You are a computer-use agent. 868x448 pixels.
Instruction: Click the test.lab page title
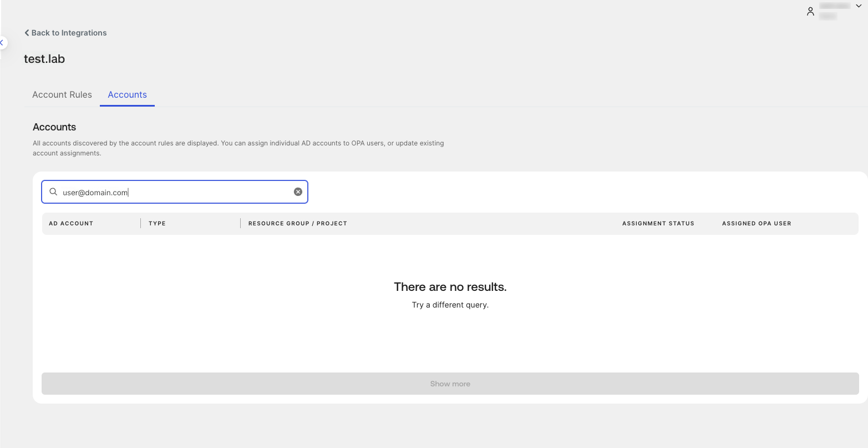pyautogui.click(x=44, y=59)
